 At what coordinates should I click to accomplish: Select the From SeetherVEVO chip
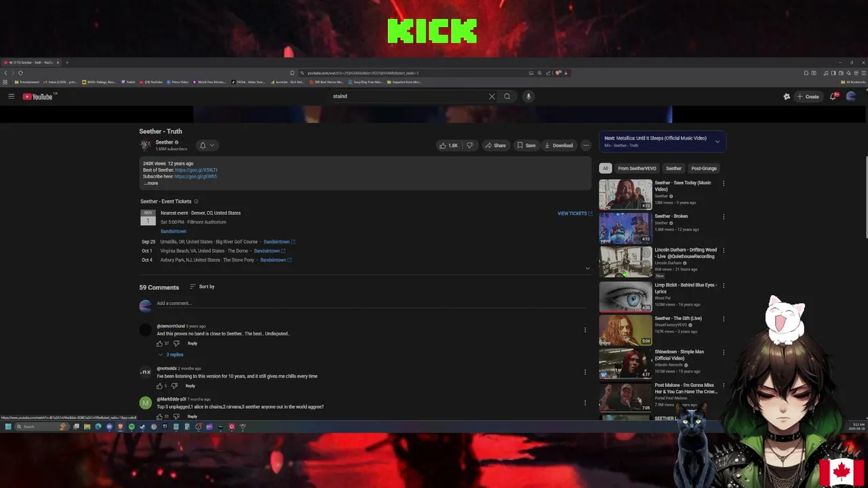pos(637,168)
